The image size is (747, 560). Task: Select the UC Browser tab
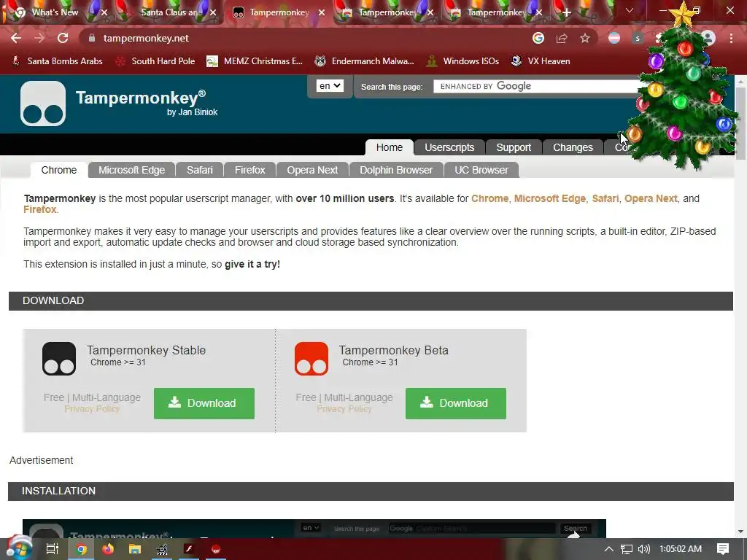pos(481,170)
